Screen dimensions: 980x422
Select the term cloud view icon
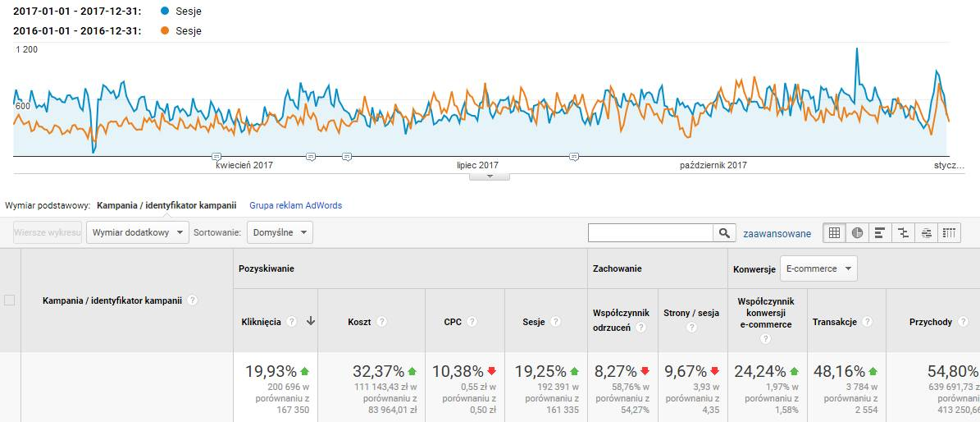coord(926,233)
